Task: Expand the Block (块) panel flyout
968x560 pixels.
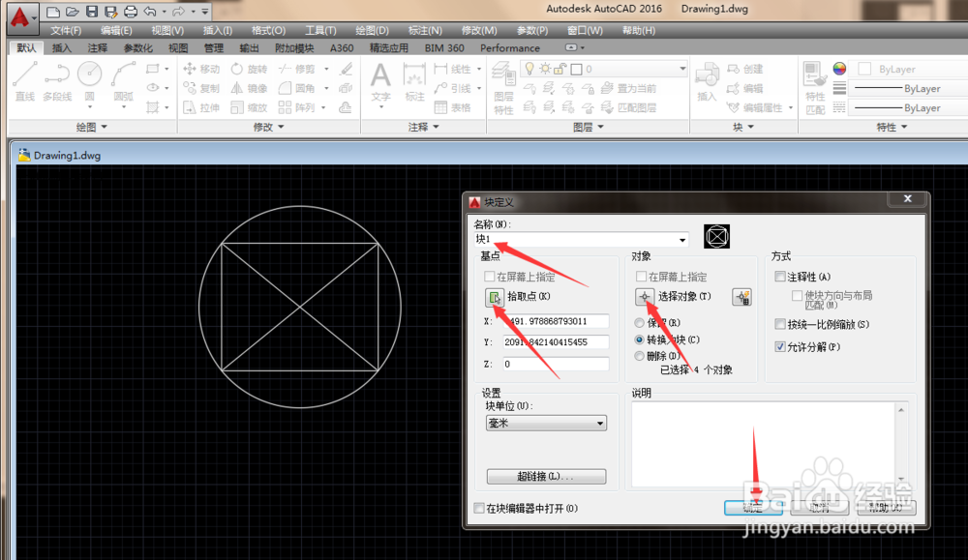Action: 743,127
